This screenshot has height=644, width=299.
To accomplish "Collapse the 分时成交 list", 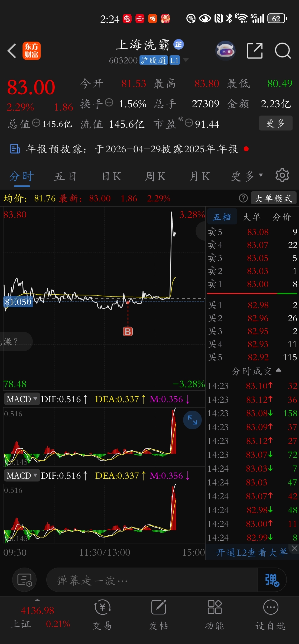I will 278,370.
